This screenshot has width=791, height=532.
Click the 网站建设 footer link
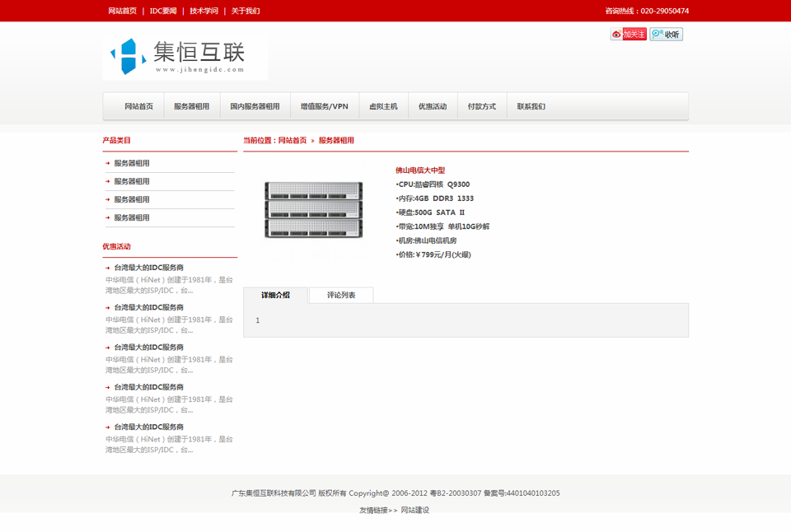pos(415,510)
